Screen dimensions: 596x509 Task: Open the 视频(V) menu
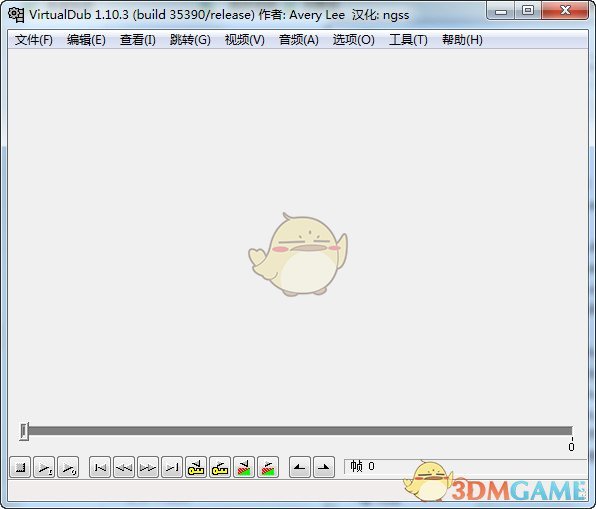[x=244, y=40]
